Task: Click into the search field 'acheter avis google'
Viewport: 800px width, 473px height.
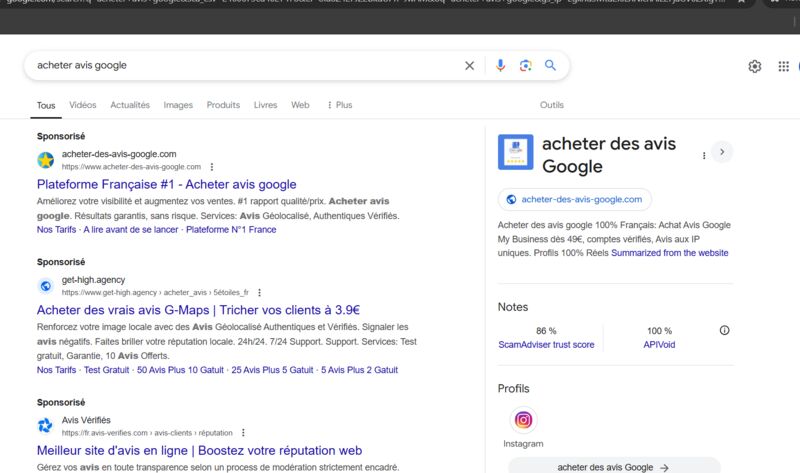Action: [245, 65]
